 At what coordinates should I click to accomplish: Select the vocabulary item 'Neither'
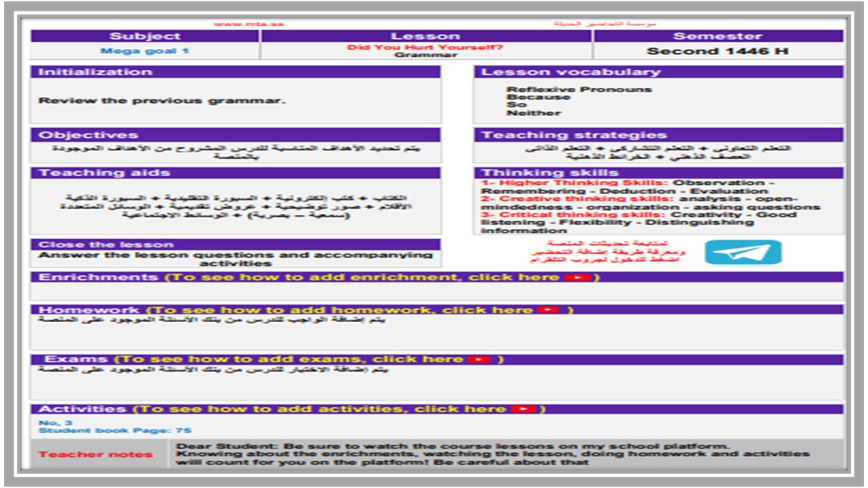pyautogui.click(x=534, y=113)
